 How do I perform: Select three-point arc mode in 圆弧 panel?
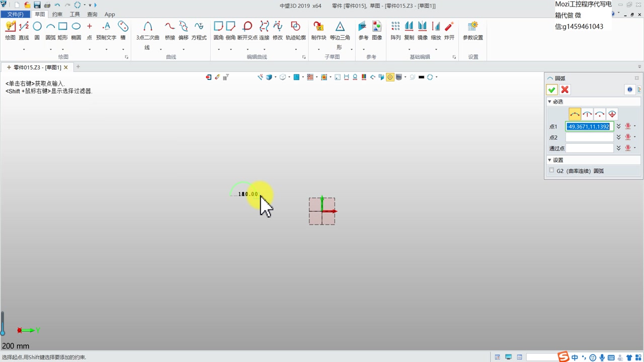point(575,114)
